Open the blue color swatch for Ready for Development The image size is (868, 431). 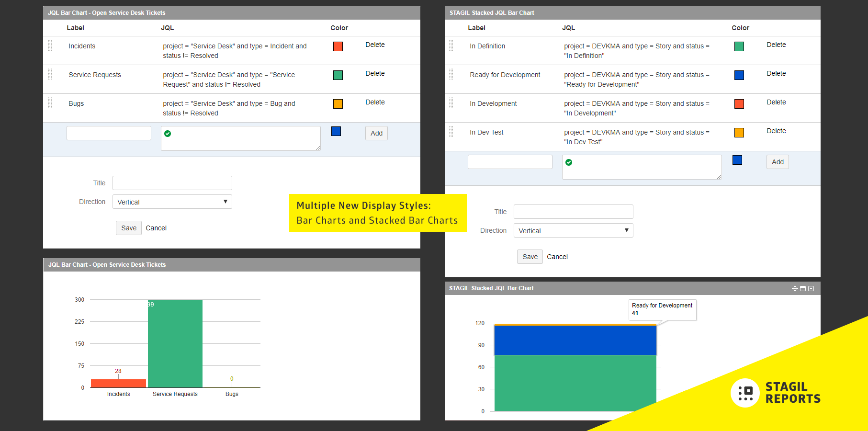tap(739, 75)
